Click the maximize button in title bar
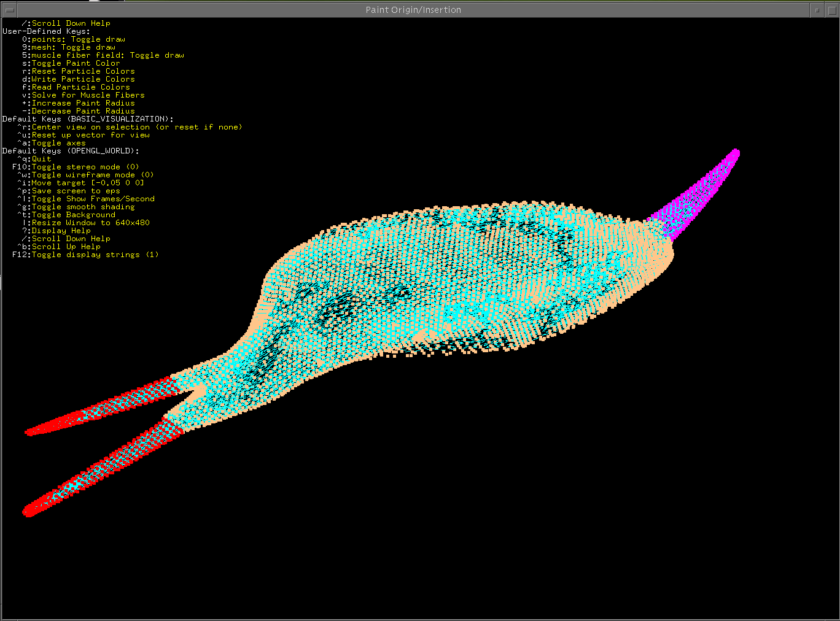 [832, 10]
